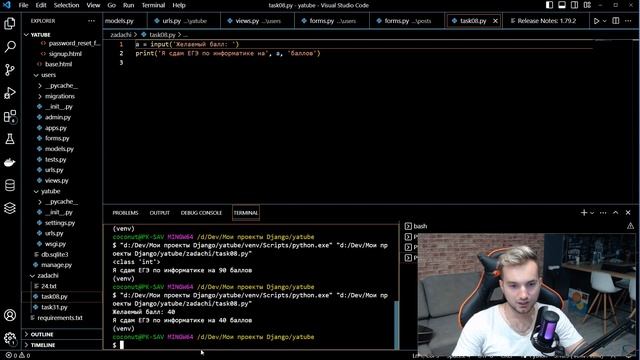The image size is (640, 360).
Task: Open the Run and Debug view
Action: click(10, 93)
